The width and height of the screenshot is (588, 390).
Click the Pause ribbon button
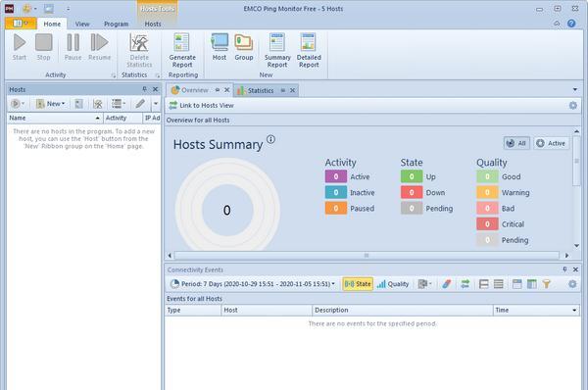click(73, 47)
